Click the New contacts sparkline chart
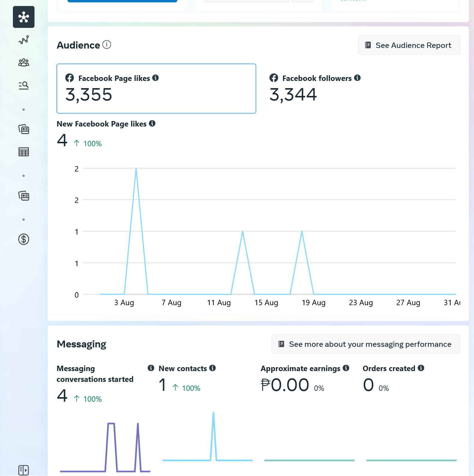 (207, 436)
